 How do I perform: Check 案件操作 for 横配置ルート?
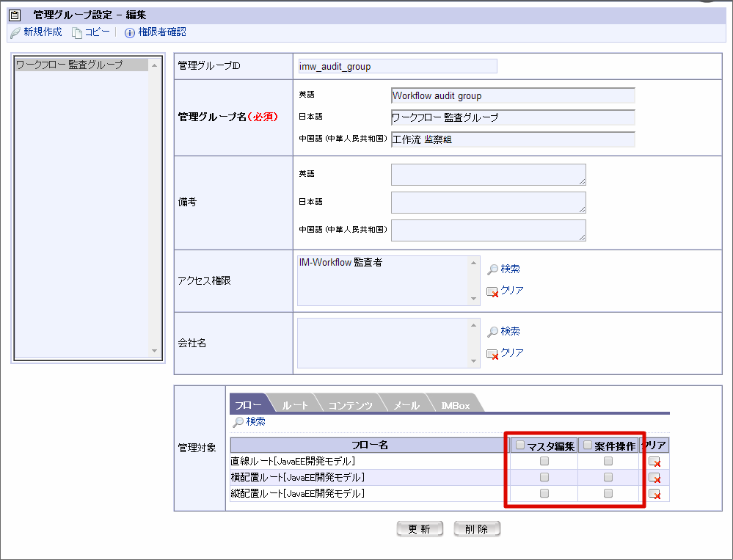608,477
